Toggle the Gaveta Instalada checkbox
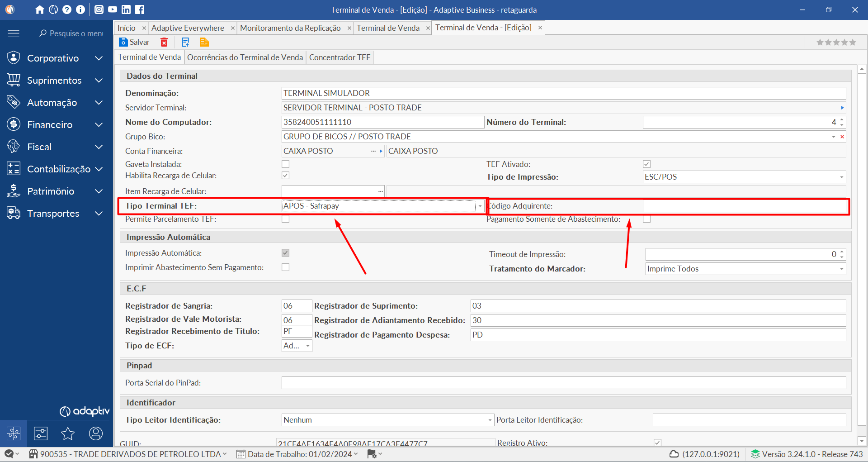The image size is (868, 462). (x=285, y=164)
